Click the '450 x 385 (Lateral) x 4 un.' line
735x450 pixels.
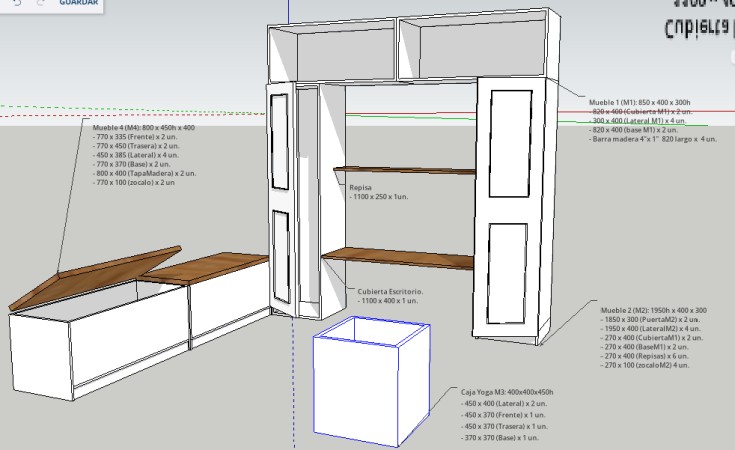(135, 155)
